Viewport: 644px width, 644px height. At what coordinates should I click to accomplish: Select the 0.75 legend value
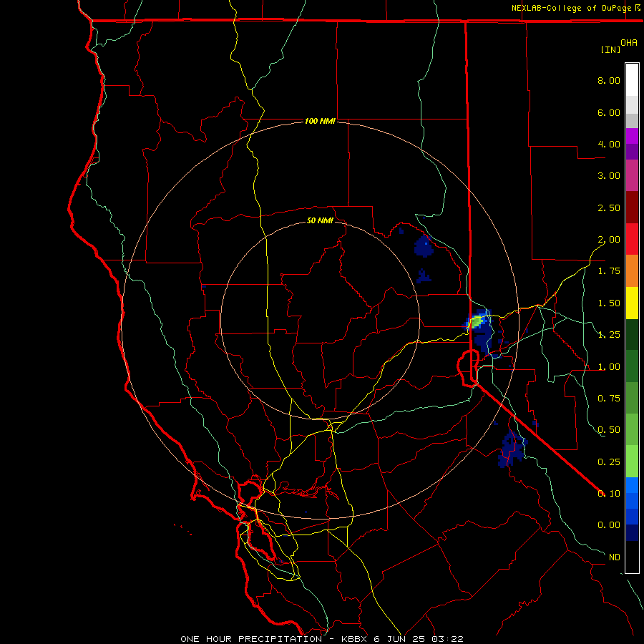(609, 399)
